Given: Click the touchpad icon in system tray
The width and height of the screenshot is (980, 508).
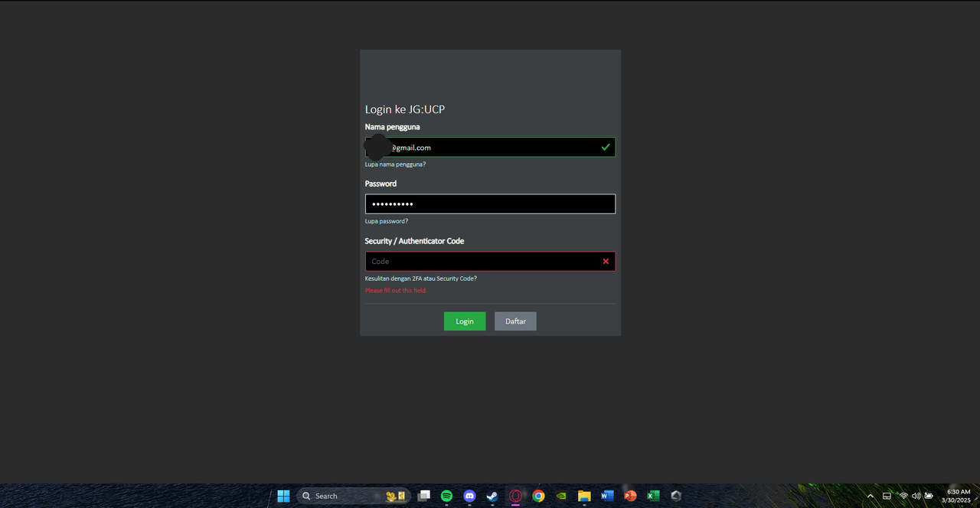Looking at the screenshot, I should (887, 496).
